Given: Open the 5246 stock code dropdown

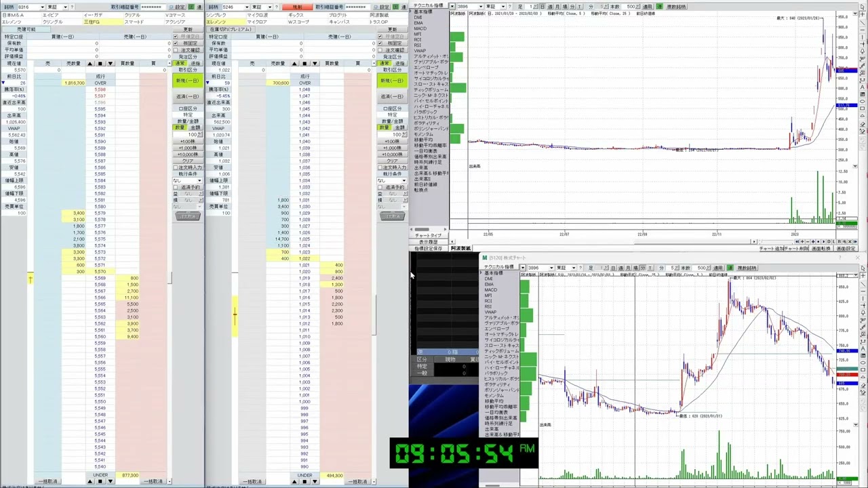Looking at the screenshot, I should pos(247,7).
